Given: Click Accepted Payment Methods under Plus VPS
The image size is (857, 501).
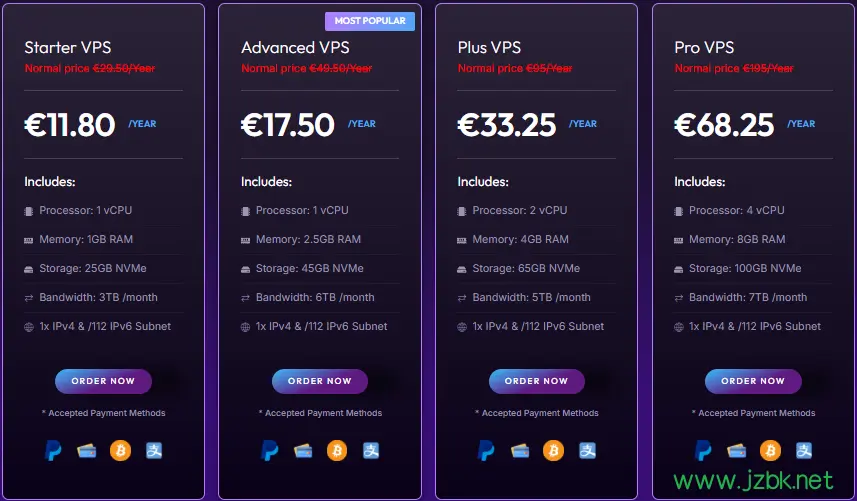Looking at the screenshot, I should [537, 413].
